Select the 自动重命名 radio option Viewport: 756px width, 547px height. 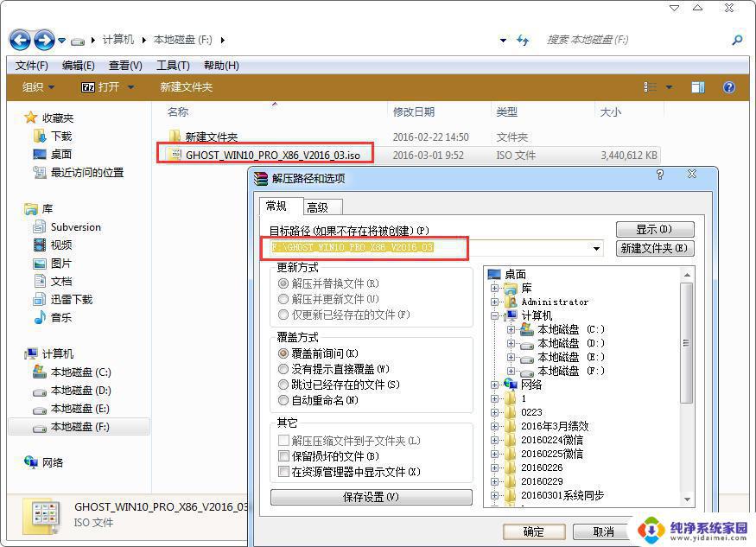[x=283, y=400]
